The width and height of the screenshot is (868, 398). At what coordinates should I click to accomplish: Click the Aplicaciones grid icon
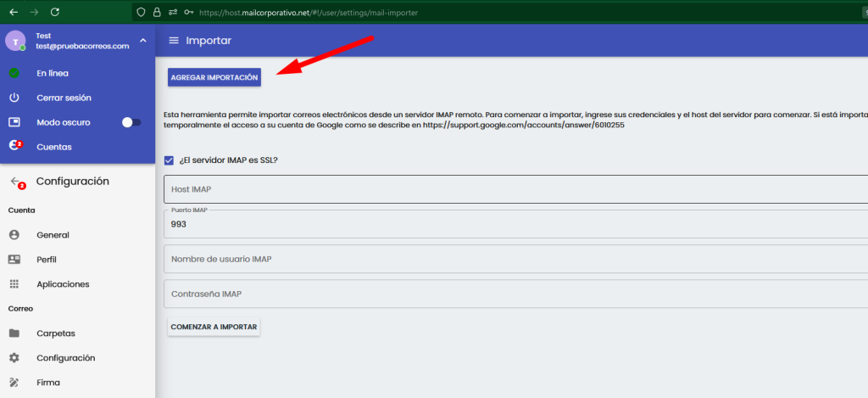[14, 284]
